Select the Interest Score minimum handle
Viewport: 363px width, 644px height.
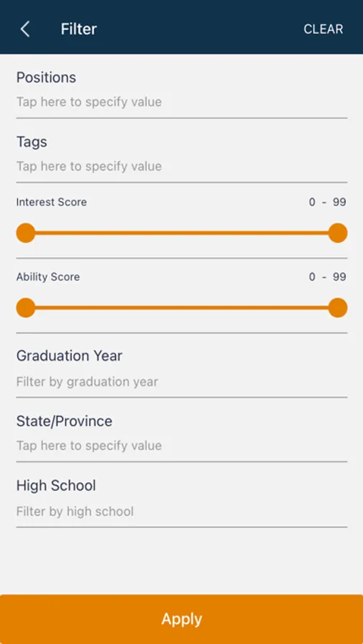[26, 233]
